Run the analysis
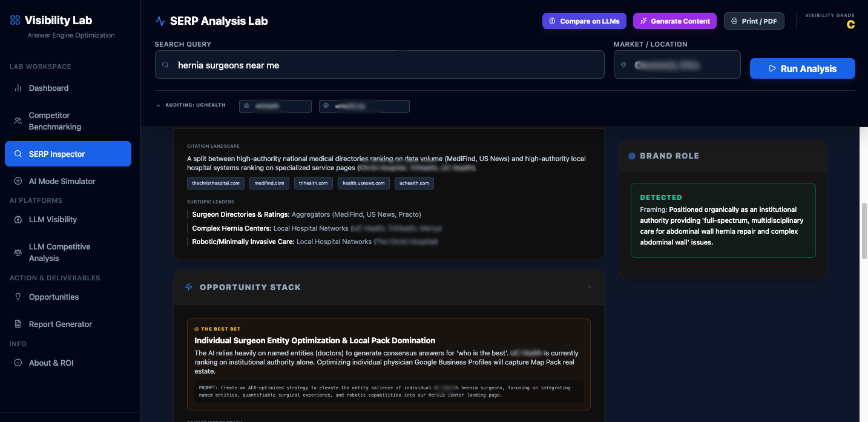868x422 pixels. [803, 68]
